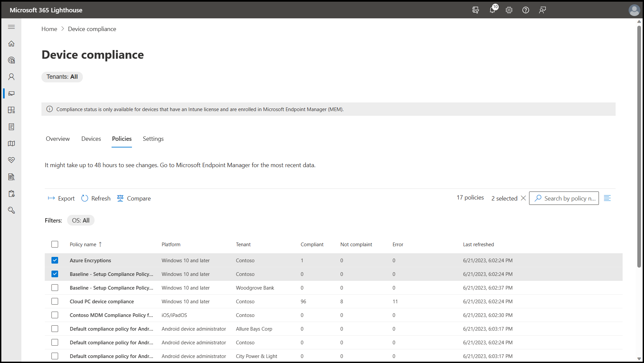Click the Home breadcrumb link

pyautogui.click(x=49, y=29)
